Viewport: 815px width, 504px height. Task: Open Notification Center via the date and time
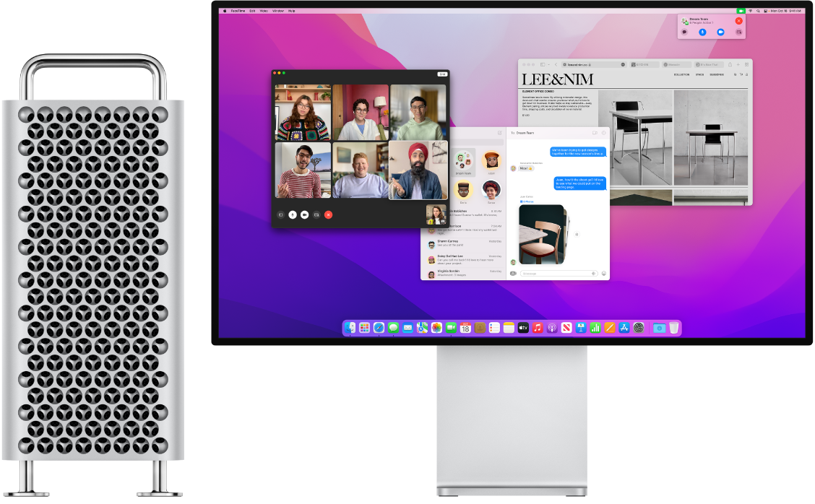(x=788, y=11)
